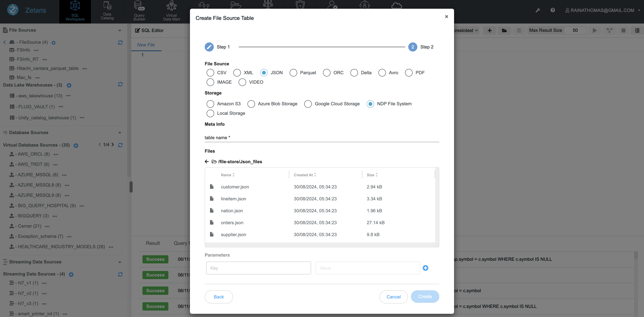Click the Cancel button
Screen dimensions: 644x317
[x=394, y=297]
